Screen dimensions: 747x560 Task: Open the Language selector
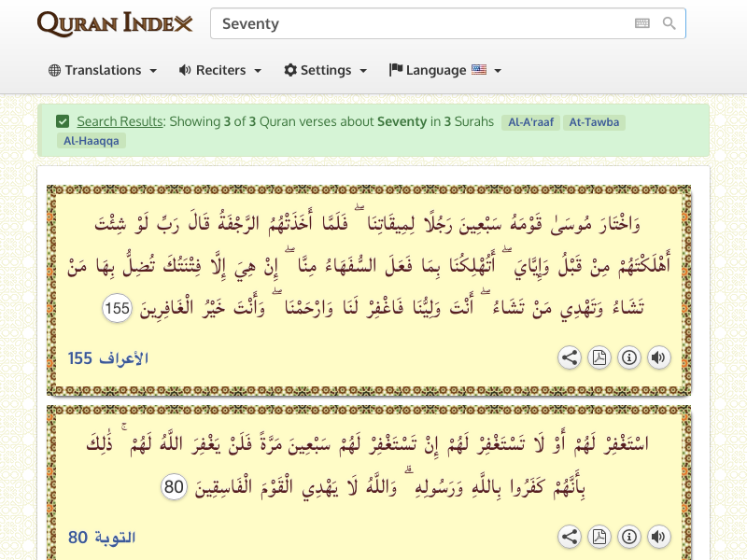point(445,70)
